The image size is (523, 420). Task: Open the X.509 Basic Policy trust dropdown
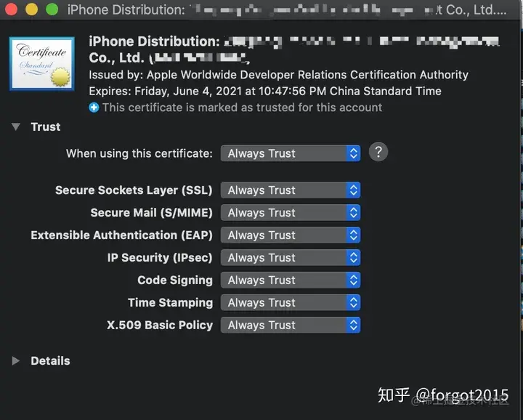[291, 326]
